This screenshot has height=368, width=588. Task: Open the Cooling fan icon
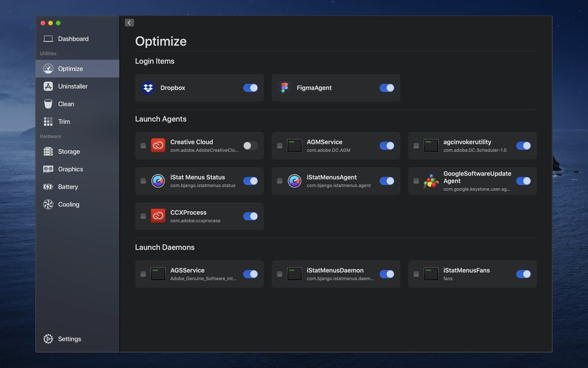(x=48, y=205)
